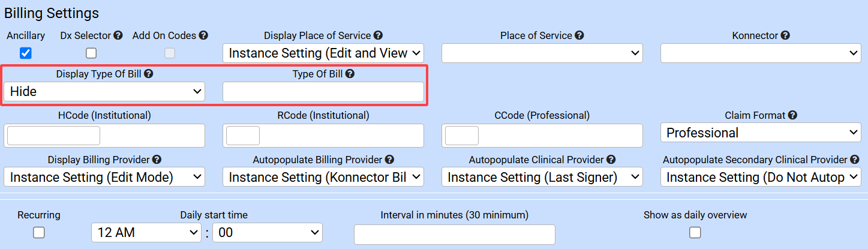Toggle the Recurring checkbox

(39, 232)
